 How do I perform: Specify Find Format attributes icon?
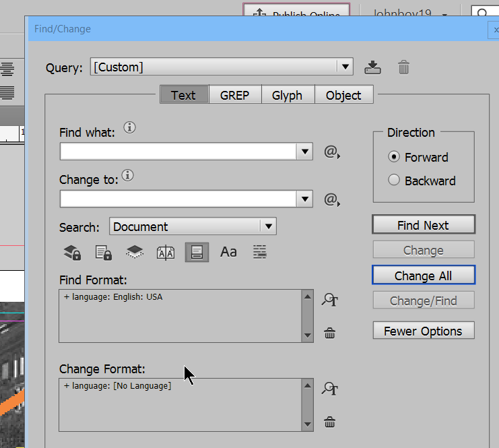click(x=330, y=300)
